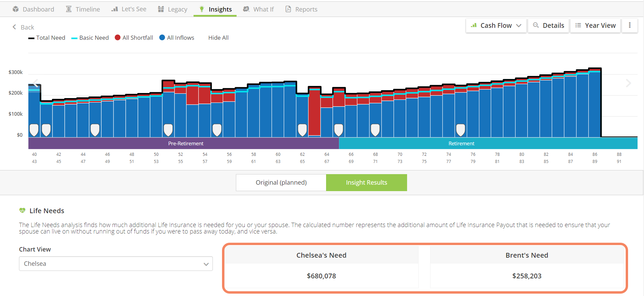The image size is (644, 296).
Task: Click the Retirement phase bar
Action: coord(488,143)
